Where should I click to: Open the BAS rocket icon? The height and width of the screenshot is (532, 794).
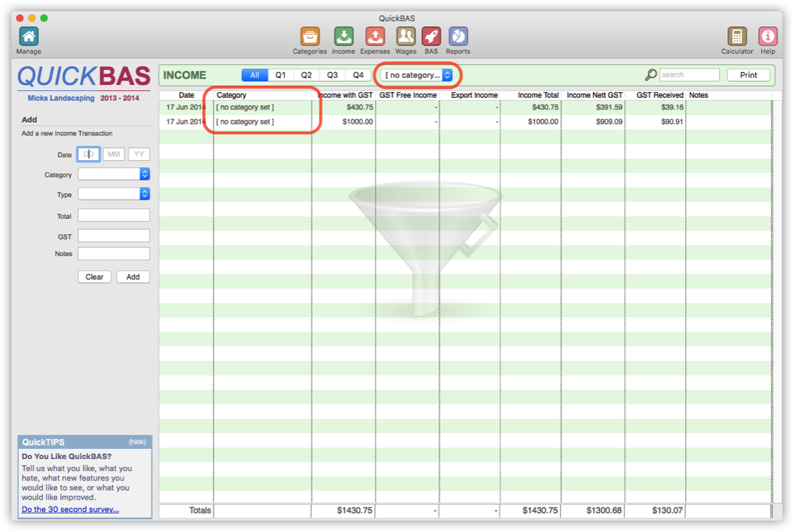(431, 36)
